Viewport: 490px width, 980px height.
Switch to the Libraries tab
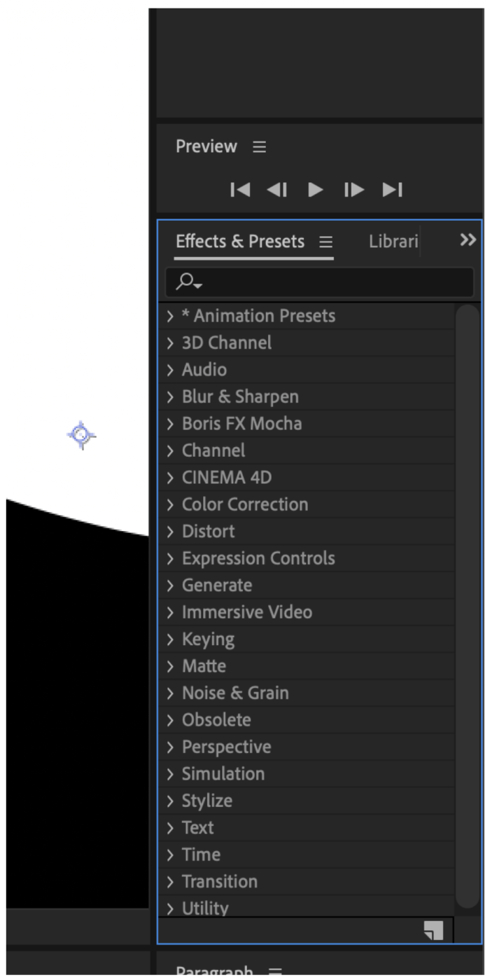[393, 242]
